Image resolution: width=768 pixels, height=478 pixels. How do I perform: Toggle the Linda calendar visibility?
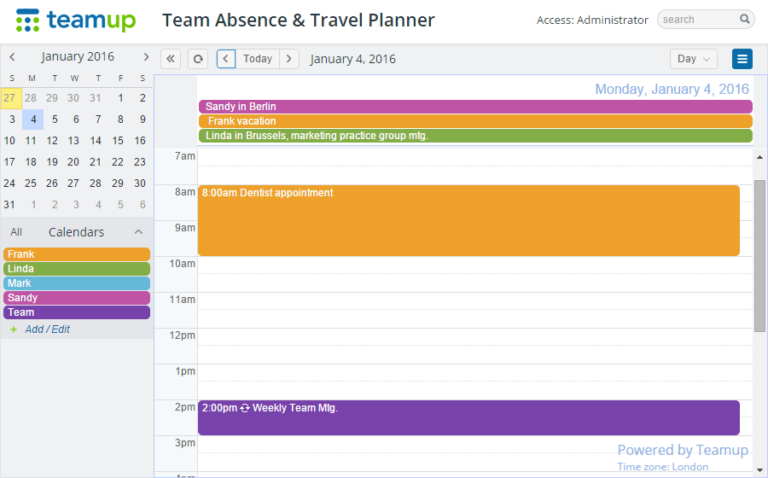(x=76, y=268)
